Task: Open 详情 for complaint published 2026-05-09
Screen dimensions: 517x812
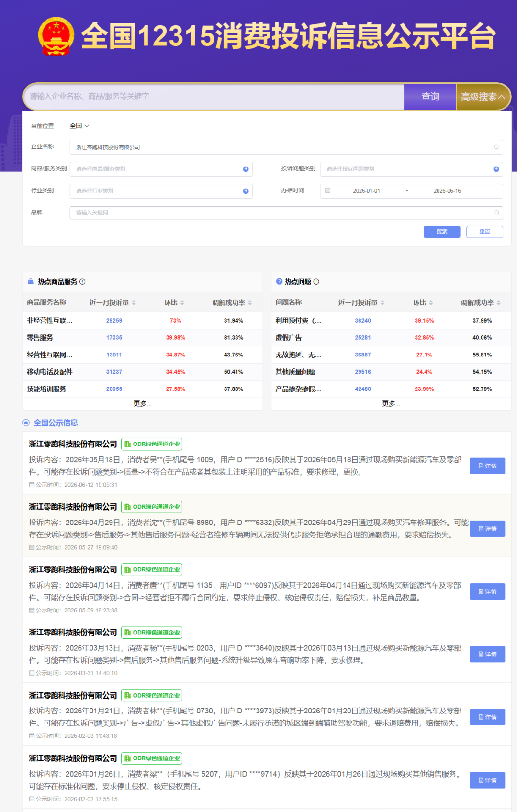Action: (x=487, y=591)
